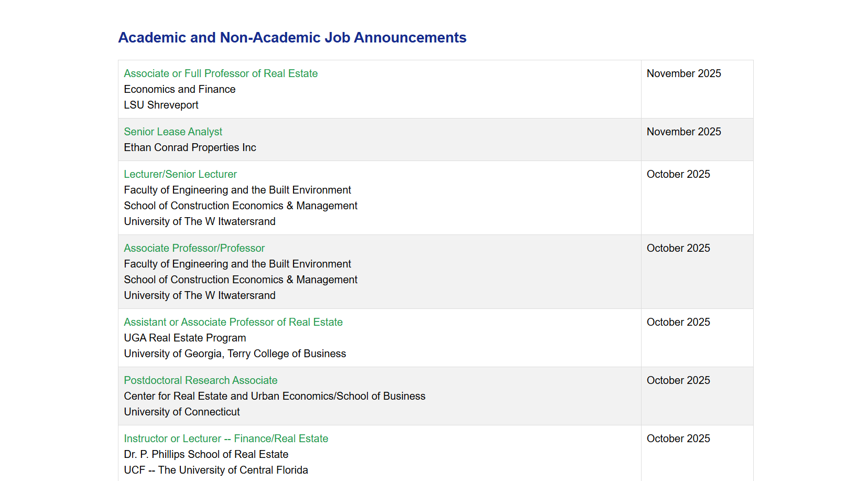
Task: Click the November 2025 date for LSU Shreveport
Action: click(683, 73)
